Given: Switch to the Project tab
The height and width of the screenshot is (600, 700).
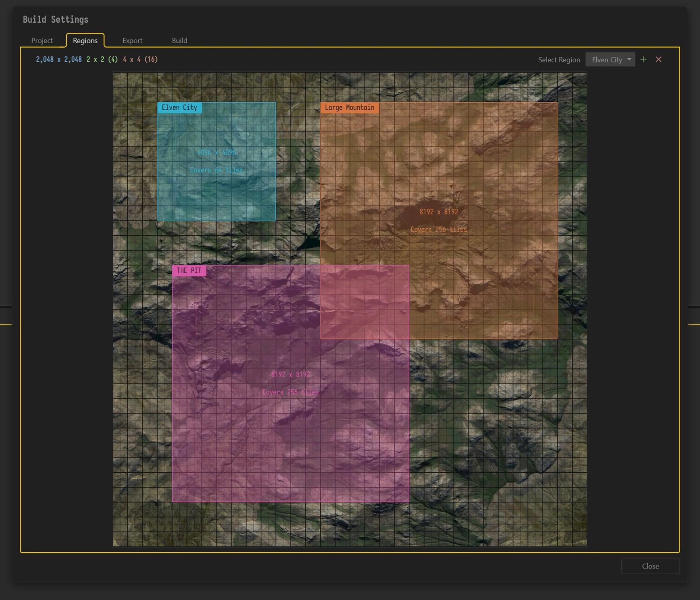Looking at the screenshot, I should click(x=42, y=40).
